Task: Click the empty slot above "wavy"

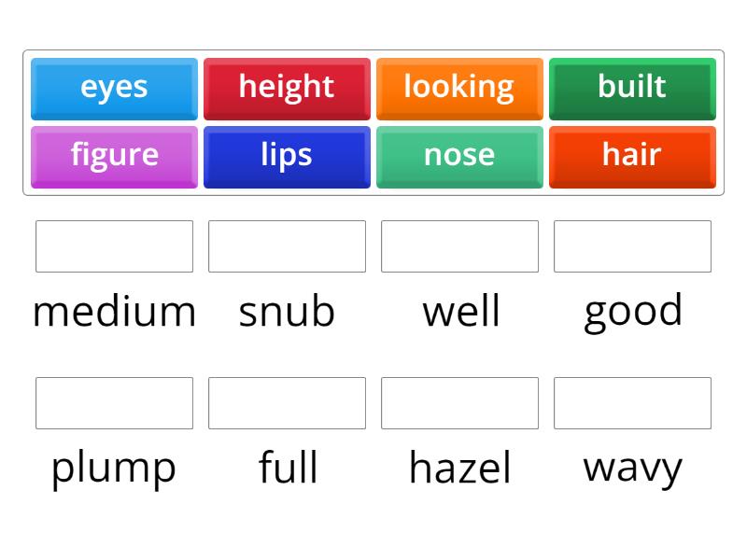Action: point(632,403)
